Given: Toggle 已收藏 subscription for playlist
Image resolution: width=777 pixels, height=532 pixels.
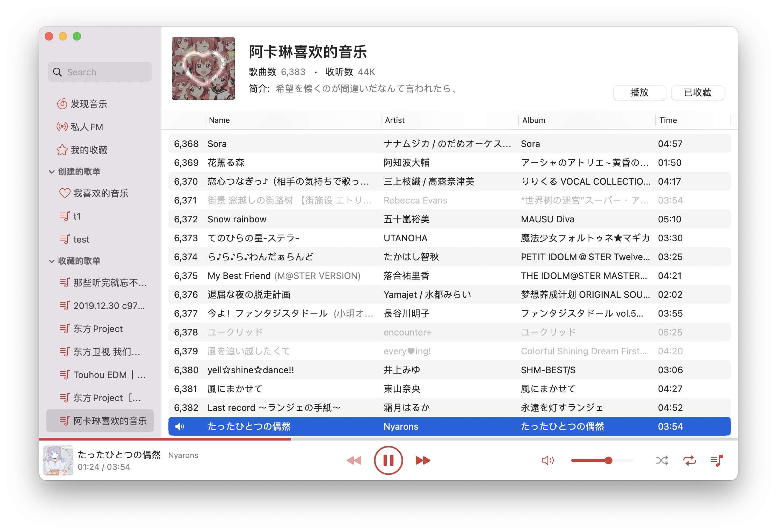Looking at the screenshot, I should [697, 93].
